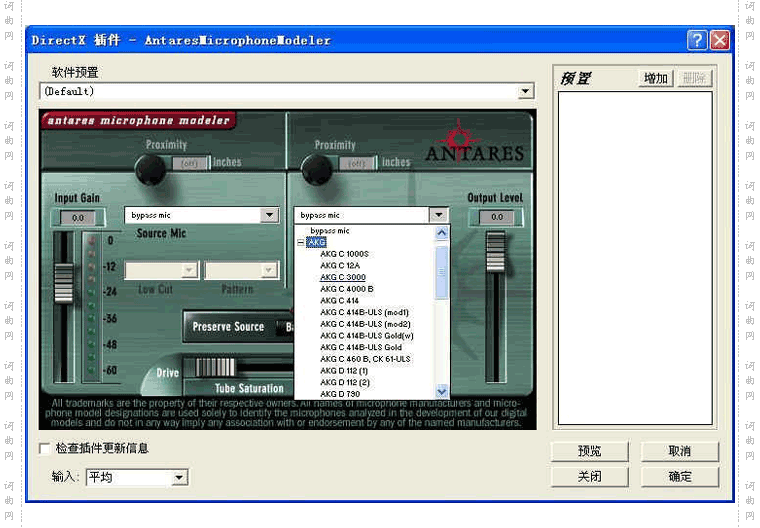Click the Drive Tube Saturation slider
Viewport: 760px width, 528px height.
215,368
